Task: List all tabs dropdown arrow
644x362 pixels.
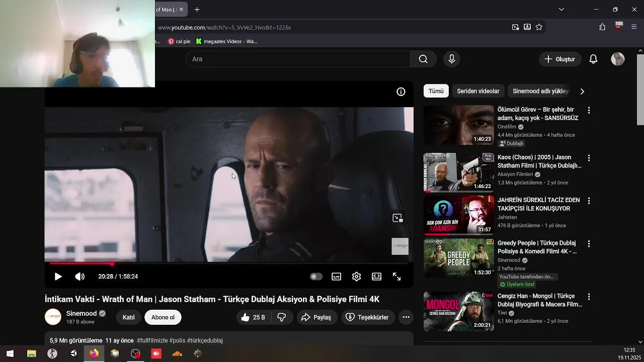Action: click(x=561, y=10)
